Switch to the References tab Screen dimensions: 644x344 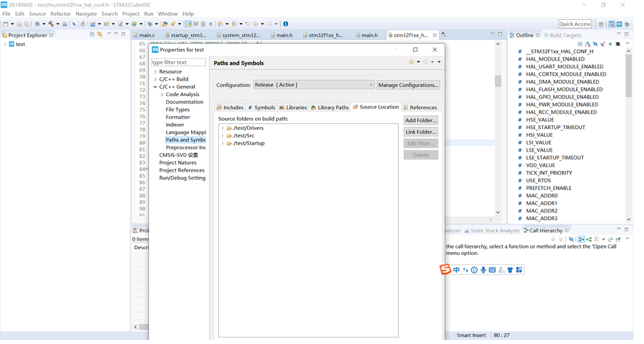pyautogui.click(x=420, y=108)
